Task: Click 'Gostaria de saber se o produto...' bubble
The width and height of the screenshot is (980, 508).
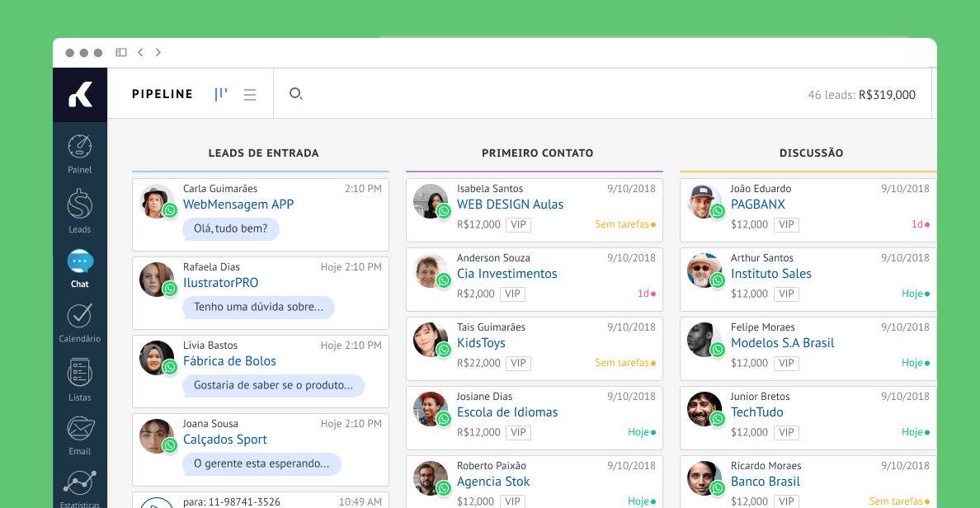Action: [273, 385]
